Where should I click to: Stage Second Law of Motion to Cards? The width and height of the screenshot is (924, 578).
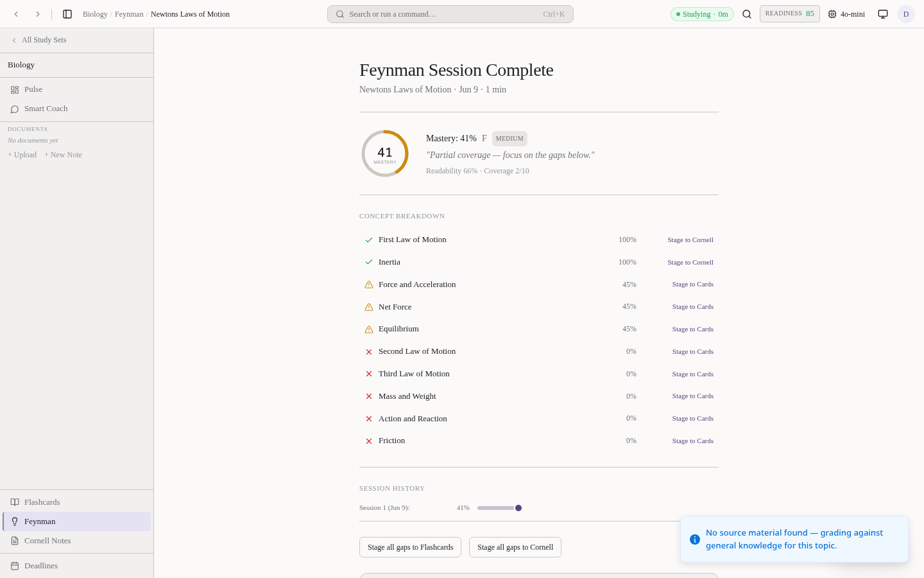693,351
